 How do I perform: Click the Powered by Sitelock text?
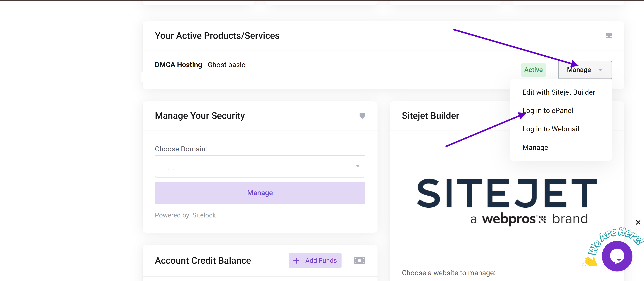[187, 215]
